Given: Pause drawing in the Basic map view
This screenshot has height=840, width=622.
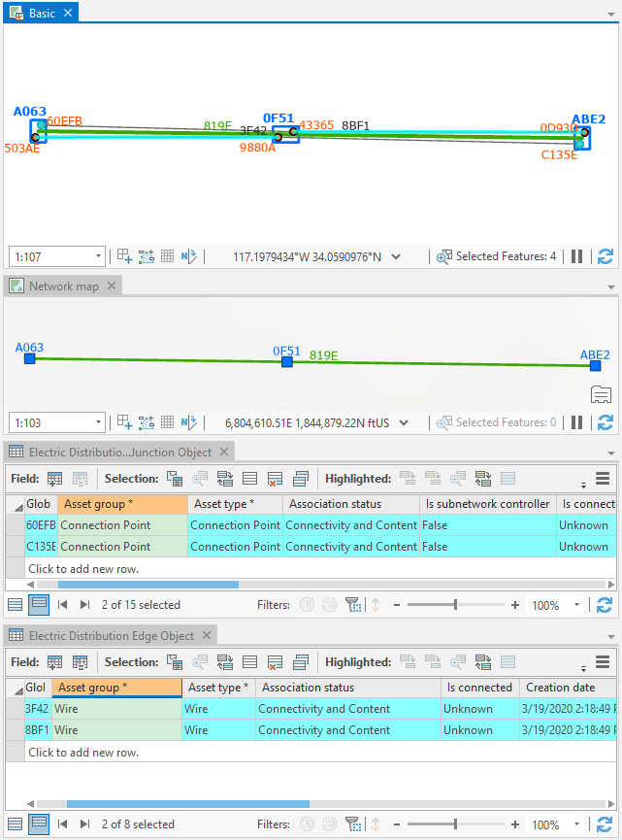Looking at the screenshot, I should (577, 256).
